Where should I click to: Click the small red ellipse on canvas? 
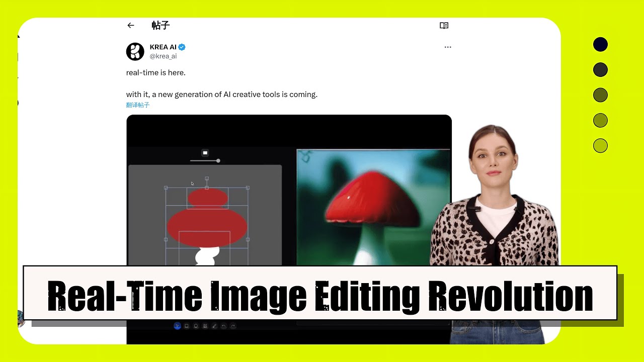tap(208, 198)
